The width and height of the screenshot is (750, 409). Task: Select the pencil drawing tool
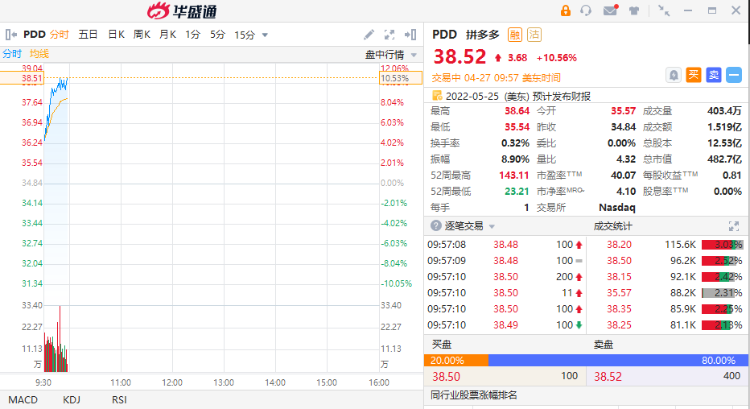click(369, 34)
